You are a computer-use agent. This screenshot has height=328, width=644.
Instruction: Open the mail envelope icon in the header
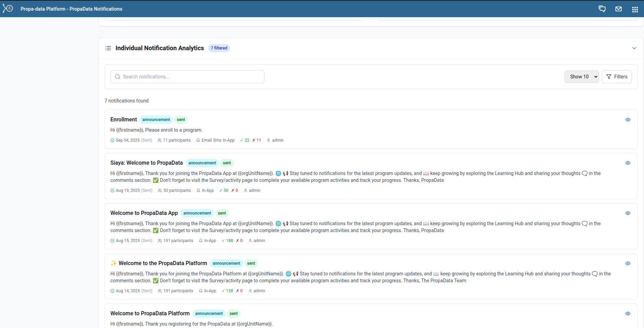click(x=619, y=9)
